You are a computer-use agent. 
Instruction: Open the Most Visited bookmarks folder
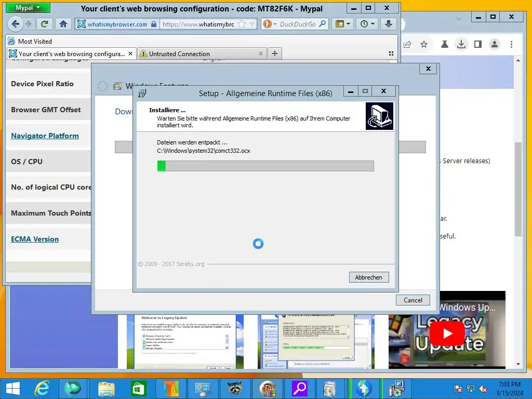(31, 42)
